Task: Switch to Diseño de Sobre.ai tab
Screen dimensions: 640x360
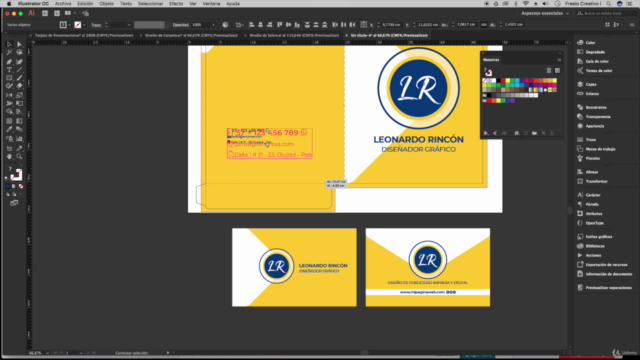Action: tap(294, 36)
